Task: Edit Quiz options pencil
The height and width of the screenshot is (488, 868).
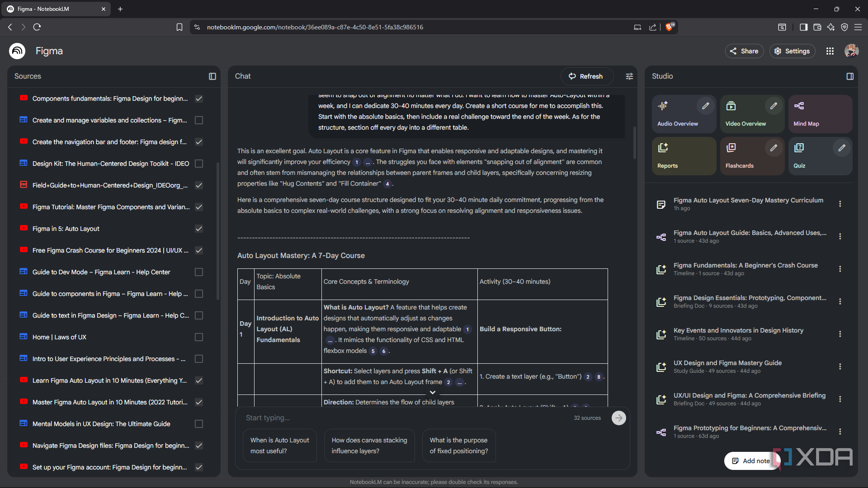Action: (842, 148)
